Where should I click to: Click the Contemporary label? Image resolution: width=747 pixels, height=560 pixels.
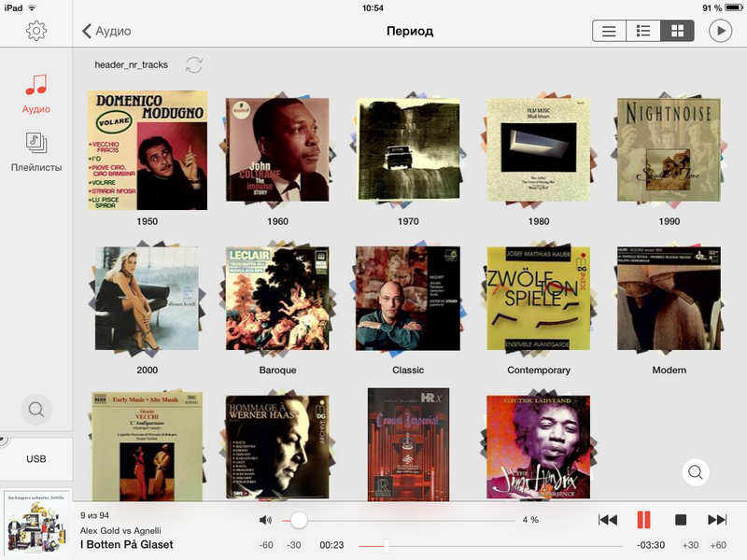[x=539, y=370]
